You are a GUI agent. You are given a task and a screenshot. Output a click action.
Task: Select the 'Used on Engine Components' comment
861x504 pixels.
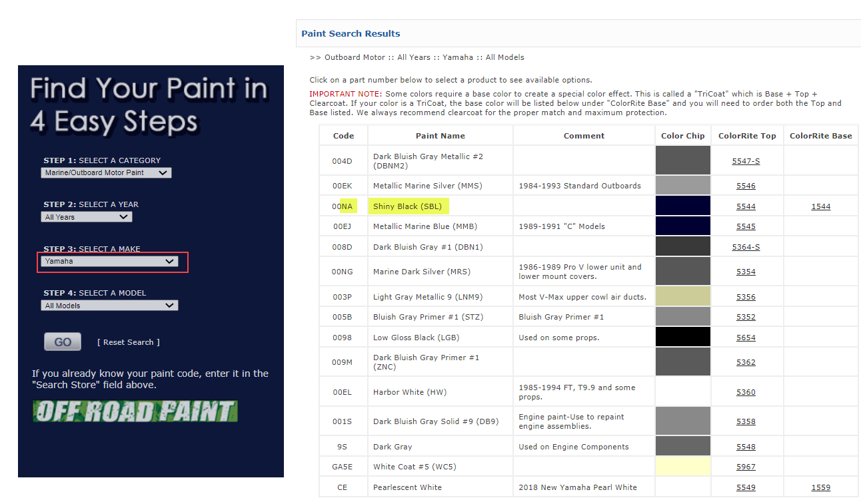pos(574,447)
